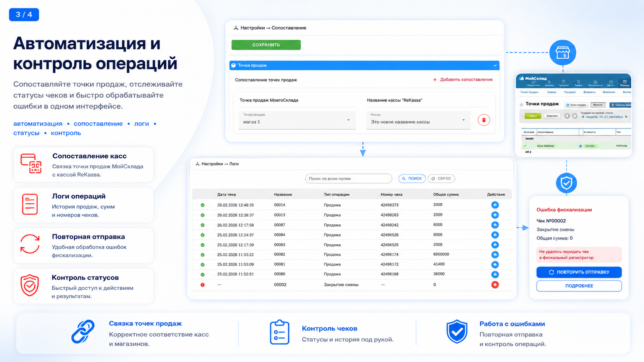Viewport: 644px width, 362px height.
Task: Click the round store icon above the MoySklad panel
Action: coord(563,52)
